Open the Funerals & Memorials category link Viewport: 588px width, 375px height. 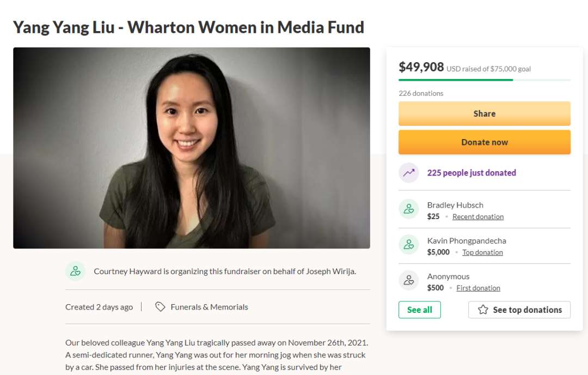coord(209,307)
